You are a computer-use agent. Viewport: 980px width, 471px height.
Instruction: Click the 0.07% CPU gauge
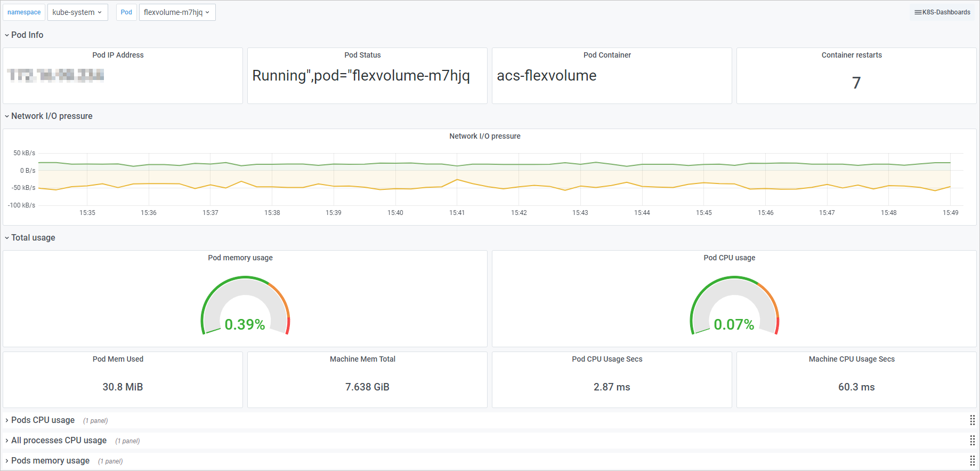(734, 306)
